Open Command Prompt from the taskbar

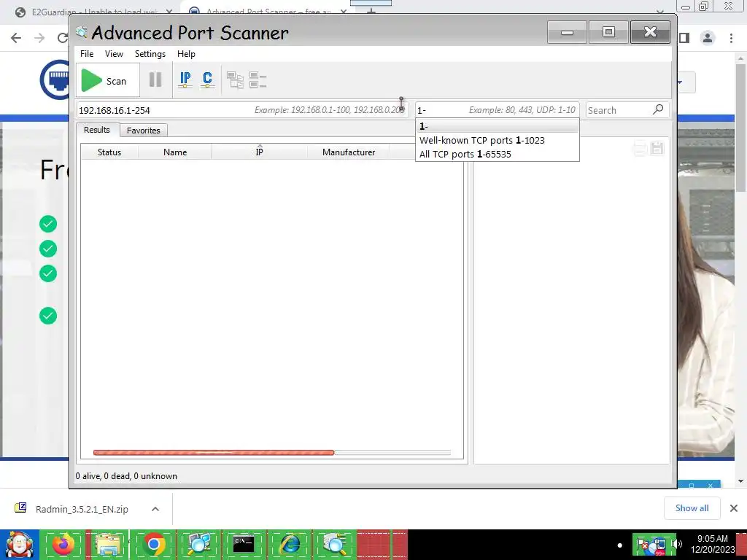tap(244, 544)
